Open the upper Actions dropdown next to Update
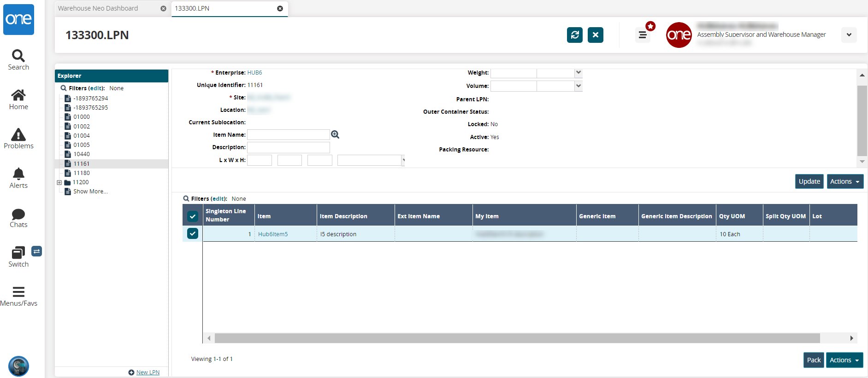 pos(845,181)
